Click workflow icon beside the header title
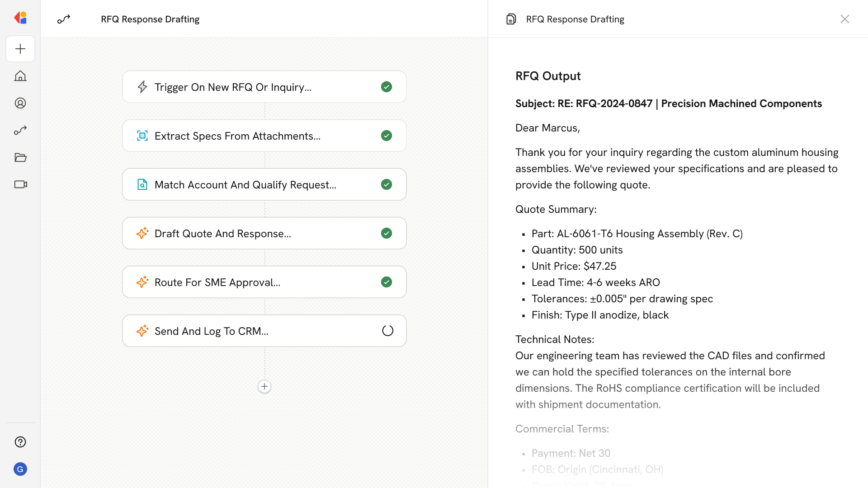868x488 pixels. [64, 19]
